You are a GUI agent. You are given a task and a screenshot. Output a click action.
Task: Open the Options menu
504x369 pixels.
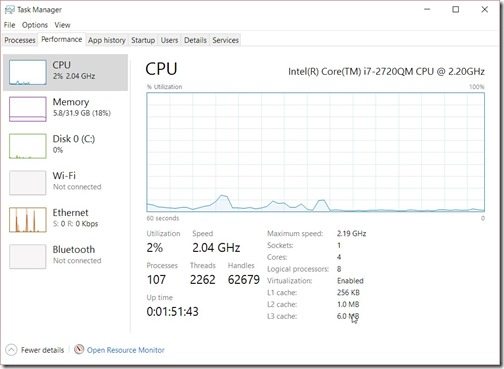click(x=35, y=25)
